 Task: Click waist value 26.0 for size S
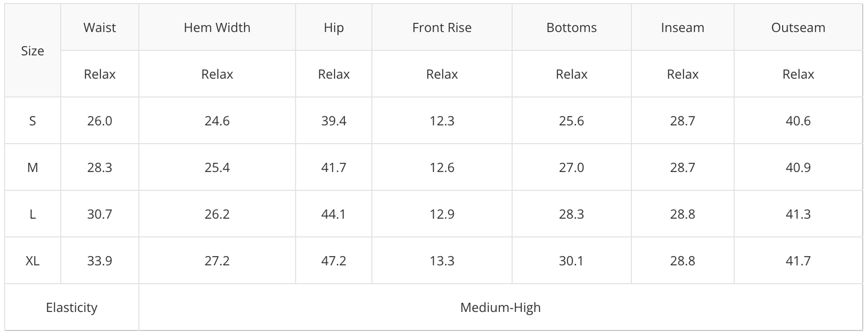coord(100,121)
